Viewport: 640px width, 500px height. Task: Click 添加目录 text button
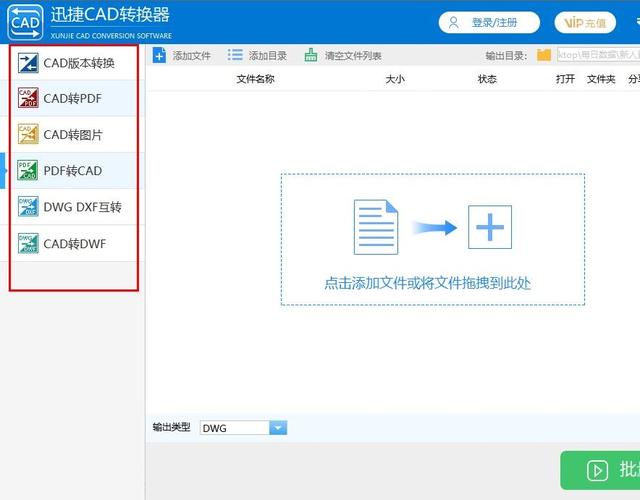coord(268,56)
